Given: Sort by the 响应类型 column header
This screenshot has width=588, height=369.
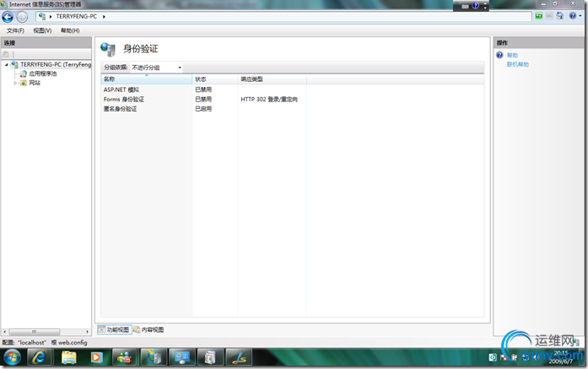Looking at the screenshot, I should 272,79.
